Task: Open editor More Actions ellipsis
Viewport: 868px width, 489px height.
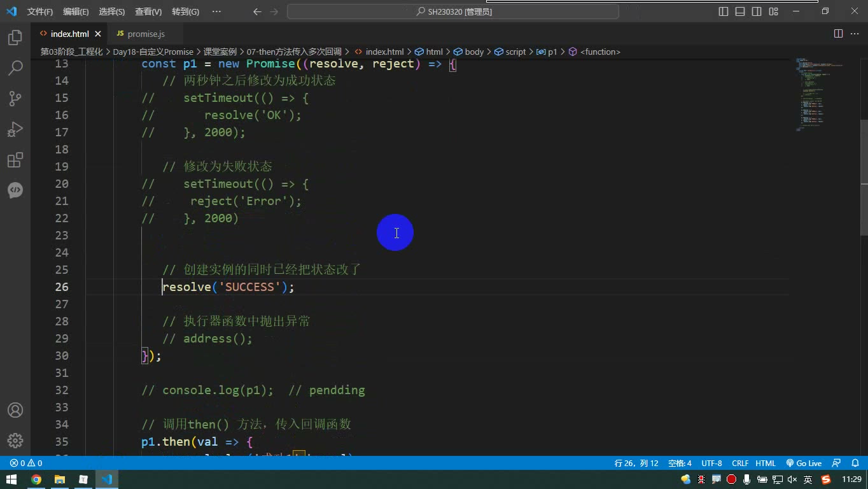Action: (x=855, y=34)
